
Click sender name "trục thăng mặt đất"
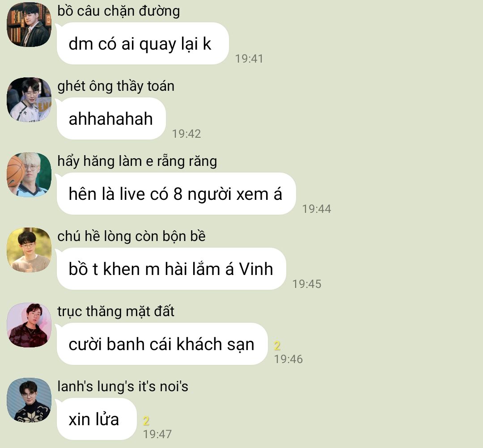click(116, 312)
